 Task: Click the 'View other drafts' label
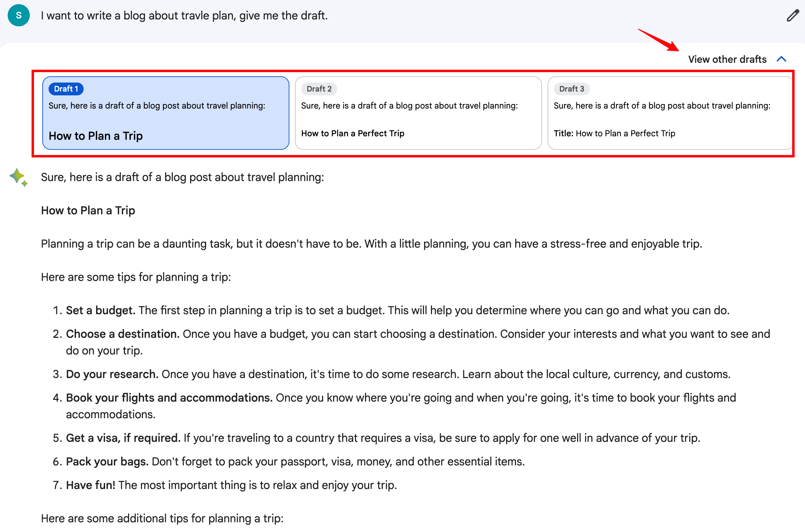(x=727, y=59)
